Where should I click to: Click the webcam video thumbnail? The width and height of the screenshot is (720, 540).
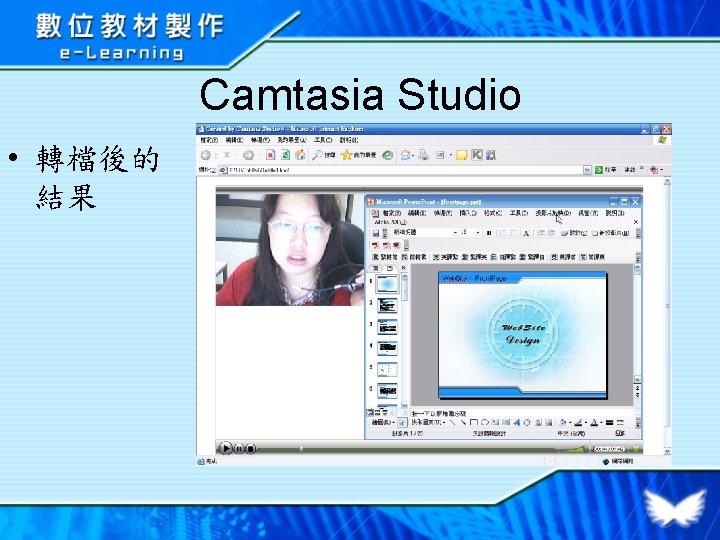tap(290, 249)
